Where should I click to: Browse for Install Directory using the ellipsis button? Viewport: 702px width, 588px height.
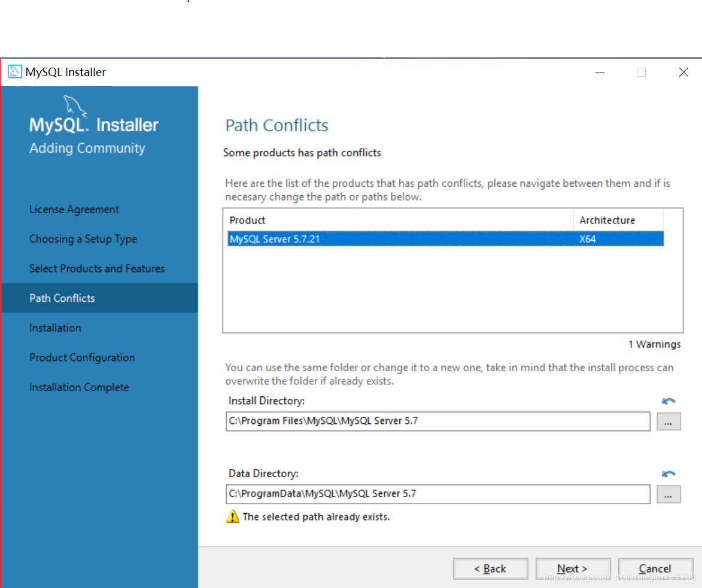pyautogui.click(x=668, y=422)
